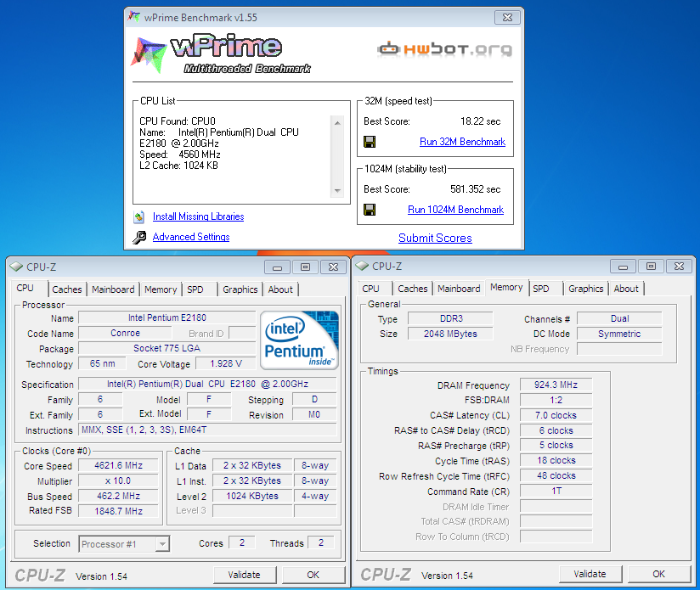Click OK in right CPU-Z window
700x590 pixels.
coord(659,574)
